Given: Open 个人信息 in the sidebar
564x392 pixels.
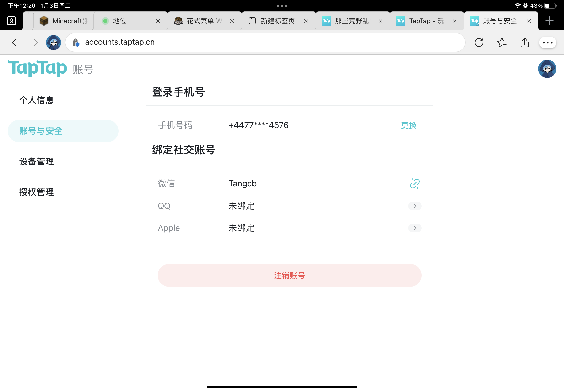Looking at the screenshot, I should click(x=37, y=100).
